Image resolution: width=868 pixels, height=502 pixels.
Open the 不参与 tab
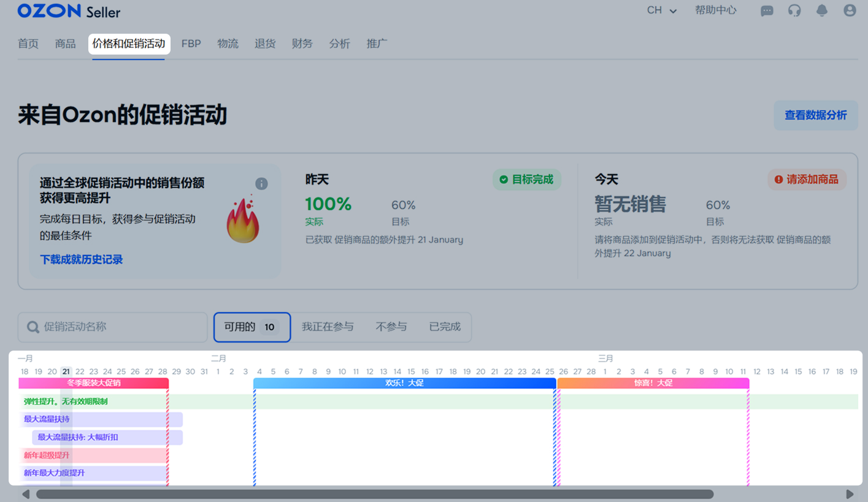(391, 327)
